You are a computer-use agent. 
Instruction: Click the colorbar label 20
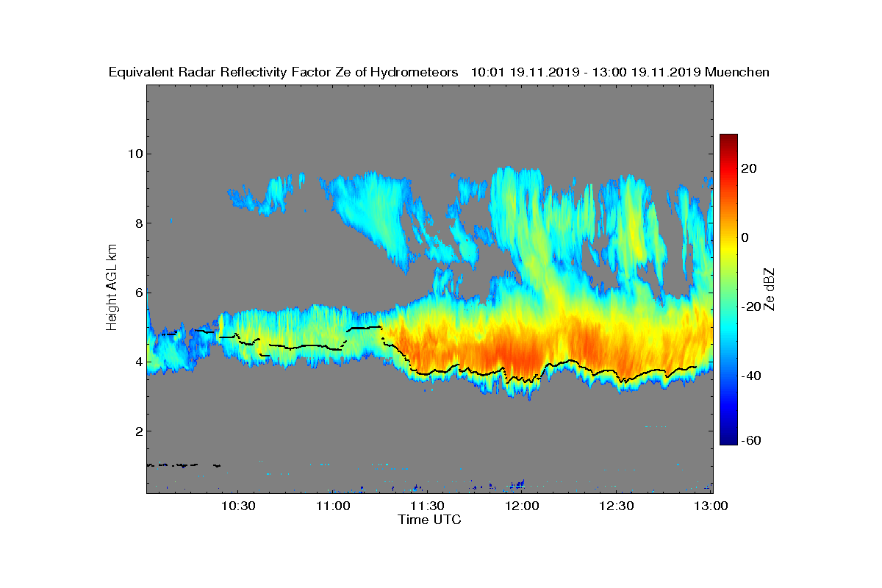click(x=750, y=168)
